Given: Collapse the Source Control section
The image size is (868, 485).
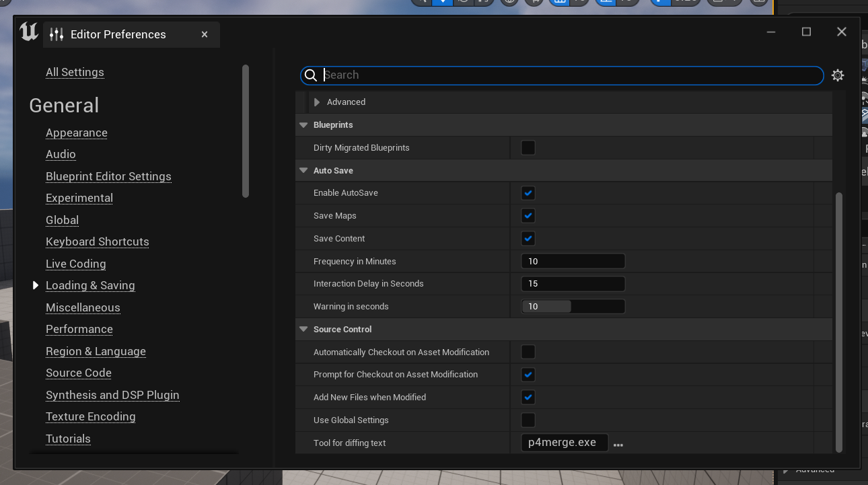Looking at the screenshot, I should click(303, 330).
